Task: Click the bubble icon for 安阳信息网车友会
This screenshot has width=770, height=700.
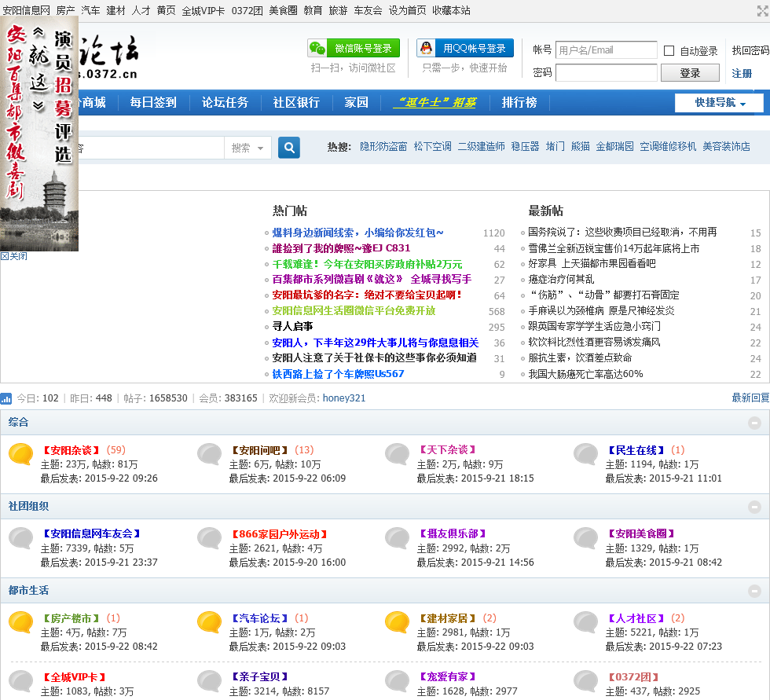Action: [x=20, y=538]
